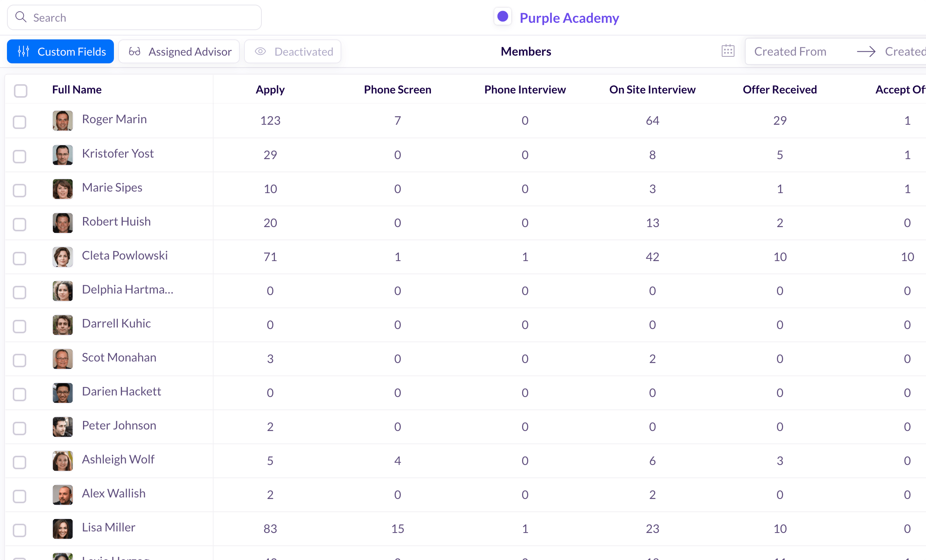Click the arrow icon between date range fields

[866, 51]
